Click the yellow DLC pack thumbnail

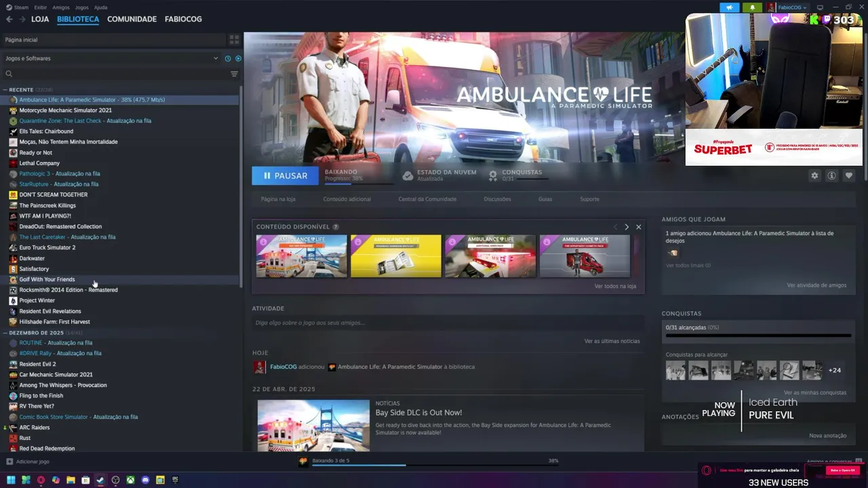(x=396, y=256)
